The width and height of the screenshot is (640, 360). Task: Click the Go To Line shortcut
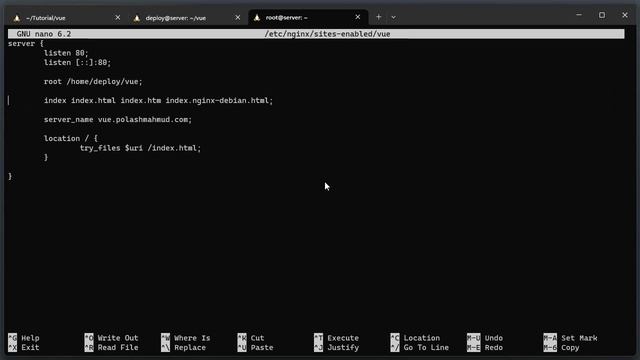tap(420, 347)
